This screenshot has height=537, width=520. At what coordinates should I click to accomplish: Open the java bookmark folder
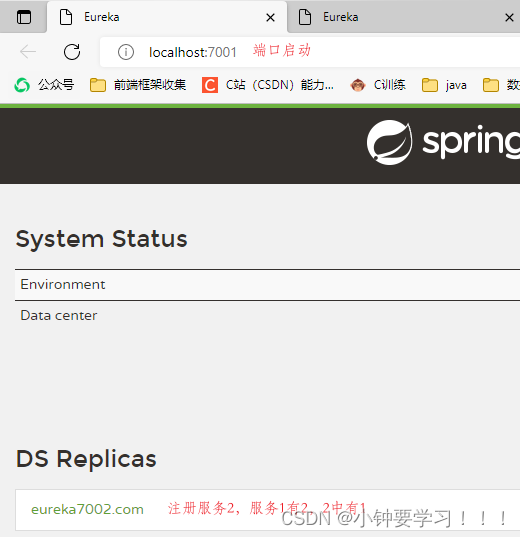coord(444,85)
